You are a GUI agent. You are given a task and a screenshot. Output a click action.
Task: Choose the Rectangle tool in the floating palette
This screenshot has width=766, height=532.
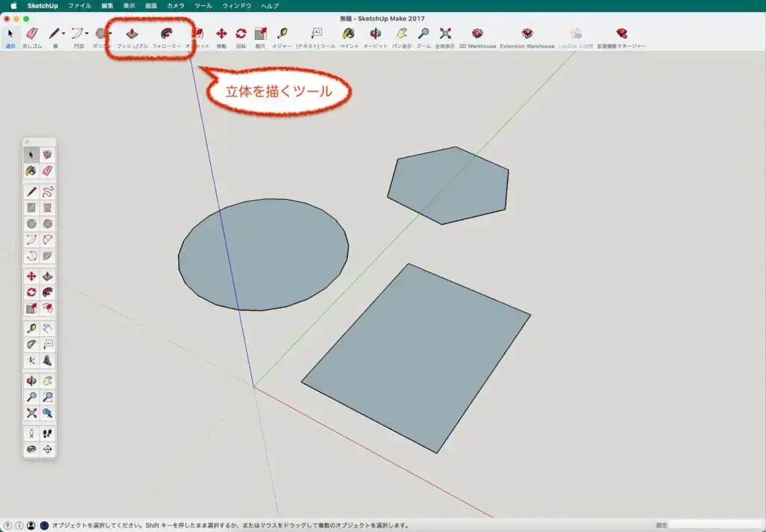pyautogui.click(x=31, y=207)
